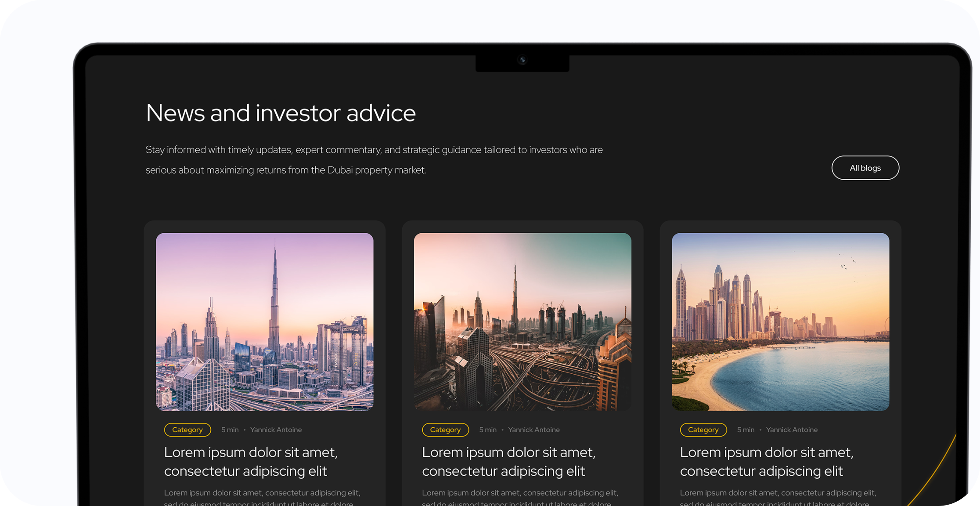Click the 5 min label on third card

[746, 430]
